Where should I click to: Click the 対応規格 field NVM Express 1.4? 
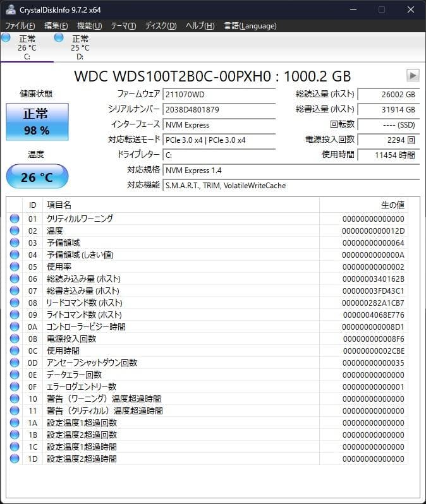click(x=291, y=171)
